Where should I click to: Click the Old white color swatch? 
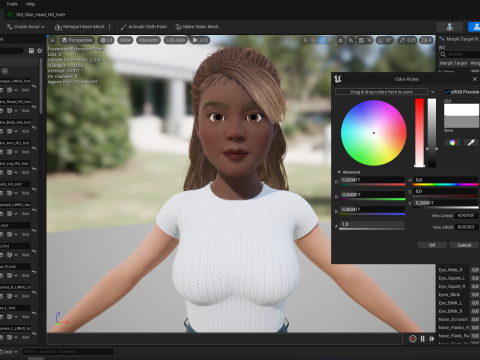tap(461, 110)
